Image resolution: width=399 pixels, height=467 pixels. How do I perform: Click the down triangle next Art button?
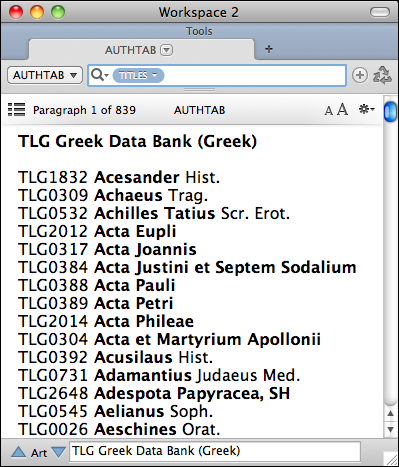59,452
